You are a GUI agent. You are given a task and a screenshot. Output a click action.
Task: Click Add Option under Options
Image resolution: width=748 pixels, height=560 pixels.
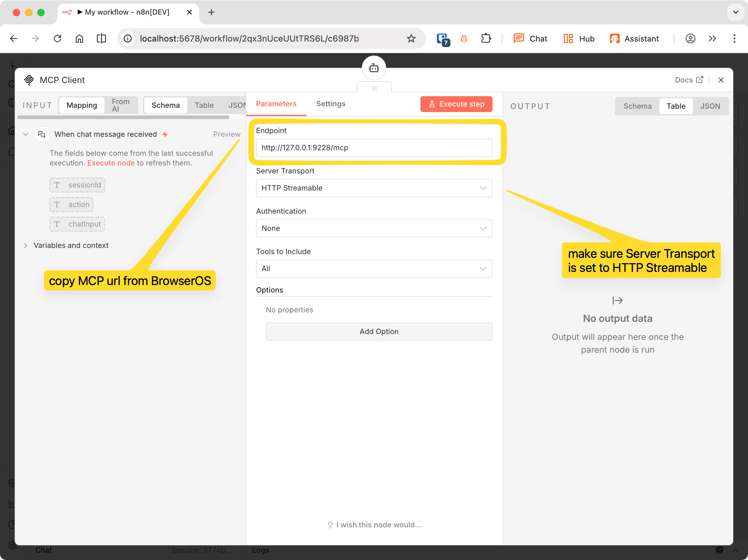click(x=379, y=332)
